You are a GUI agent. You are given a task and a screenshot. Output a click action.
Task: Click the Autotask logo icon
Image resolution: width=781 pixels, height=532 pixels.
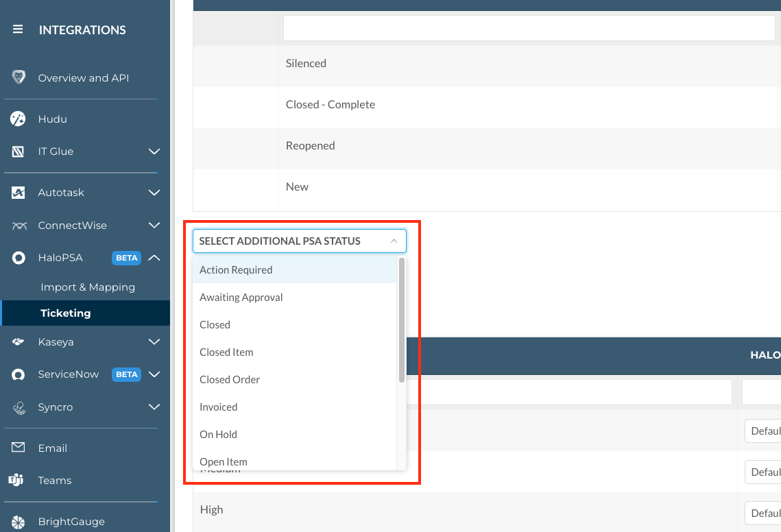pos(18,192)
